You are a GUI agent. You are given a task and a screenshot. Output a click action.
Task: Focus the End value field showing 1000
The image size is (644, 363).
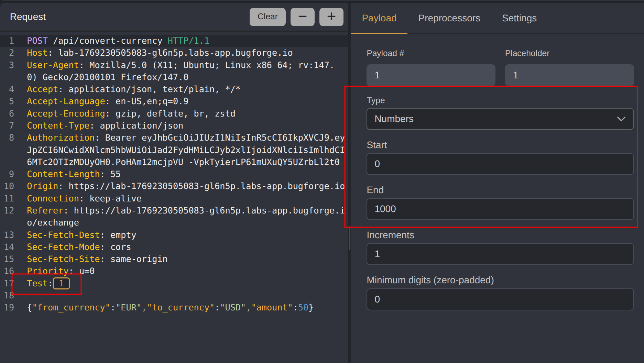click(500, 209)
